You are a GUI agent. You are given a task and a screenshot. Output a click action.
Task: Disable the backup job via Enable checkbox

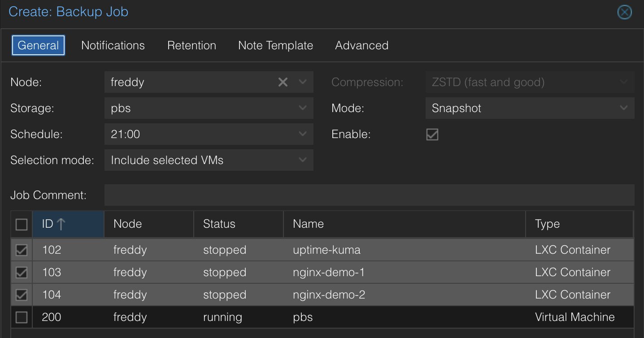pos(432,134)
